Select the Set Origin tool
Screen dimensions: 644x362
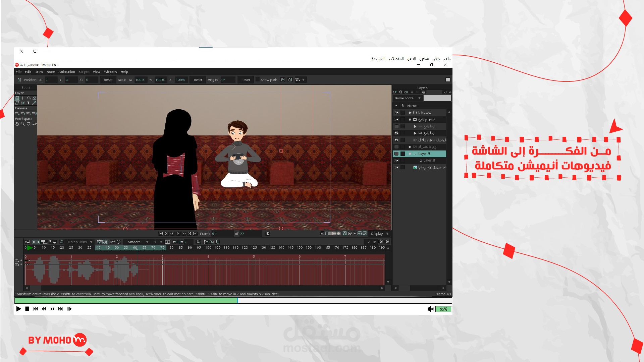pyautogui.click(x=23, y=98)
